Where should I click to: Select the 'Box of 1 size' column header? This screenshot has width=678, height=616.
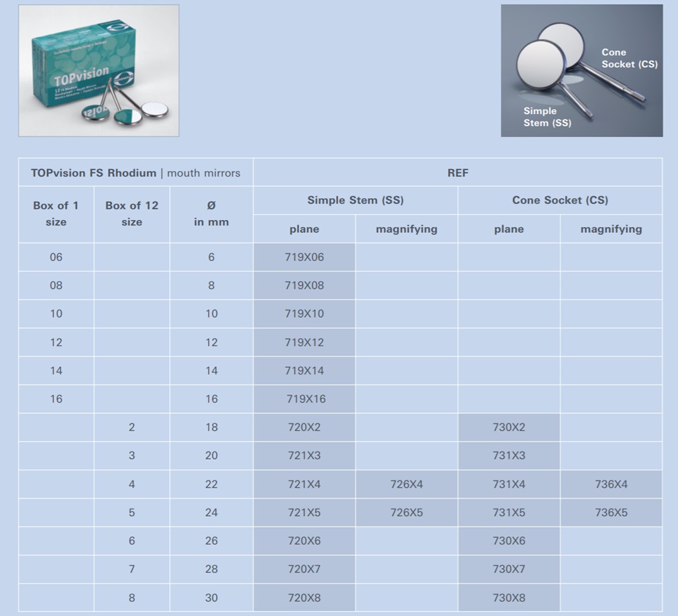pos(56,213)
